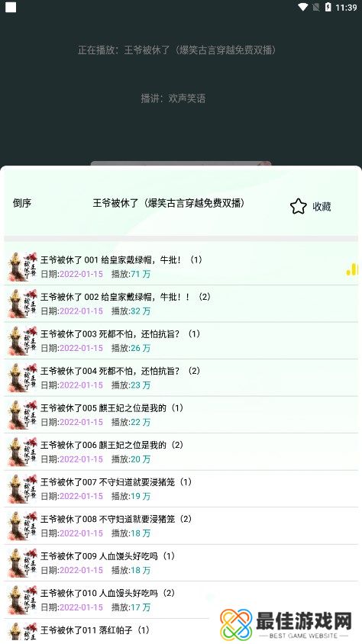Click the yellow now-playing equalizer icon
The height and width of the screenshot is (644, 362).
pyautogui.click(x=352, y=269)
